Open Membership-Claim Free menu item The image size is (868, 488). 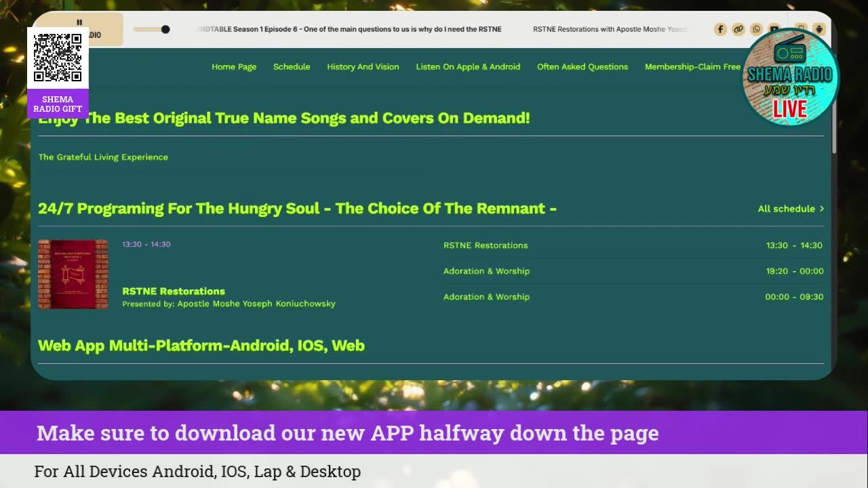[x=692, y=66]
